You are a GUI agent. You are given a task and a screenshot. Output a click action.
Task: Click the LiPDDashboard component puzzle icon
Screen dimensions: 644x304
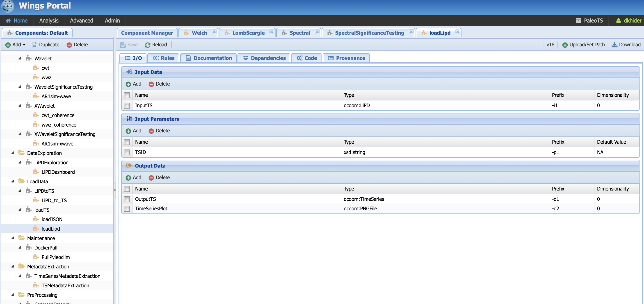(x=36, y=172)
